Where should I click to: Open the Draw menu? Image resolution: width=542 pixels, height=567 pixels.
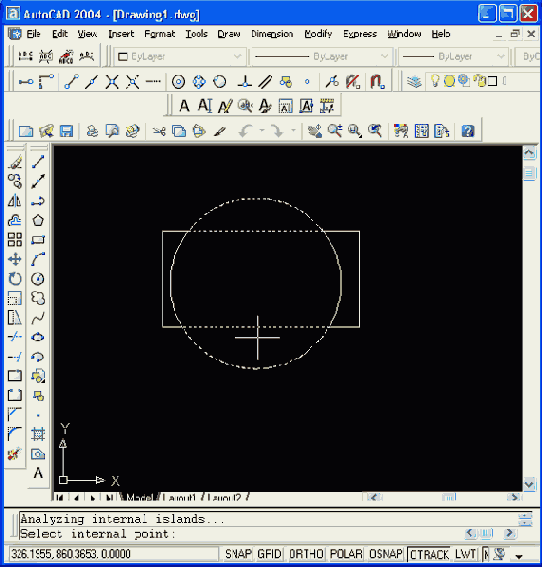229,34
